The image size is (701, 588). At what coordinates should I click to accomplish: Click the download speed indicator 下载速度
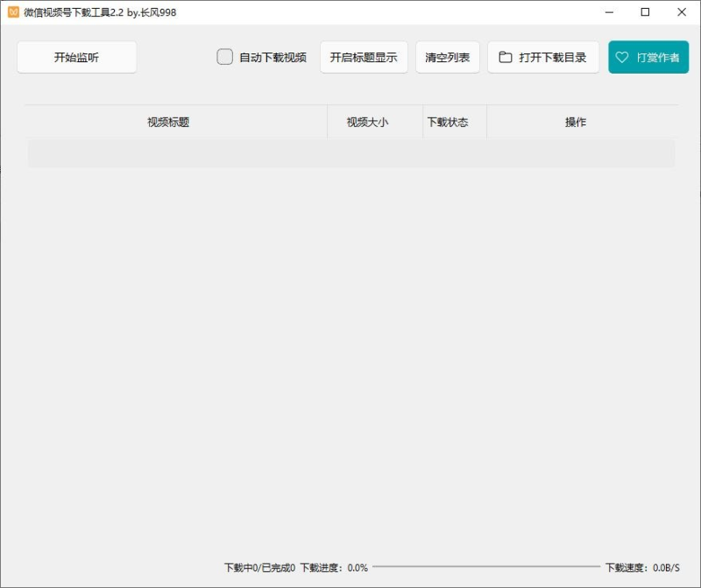pyautogui.click(x=649, y=567)
